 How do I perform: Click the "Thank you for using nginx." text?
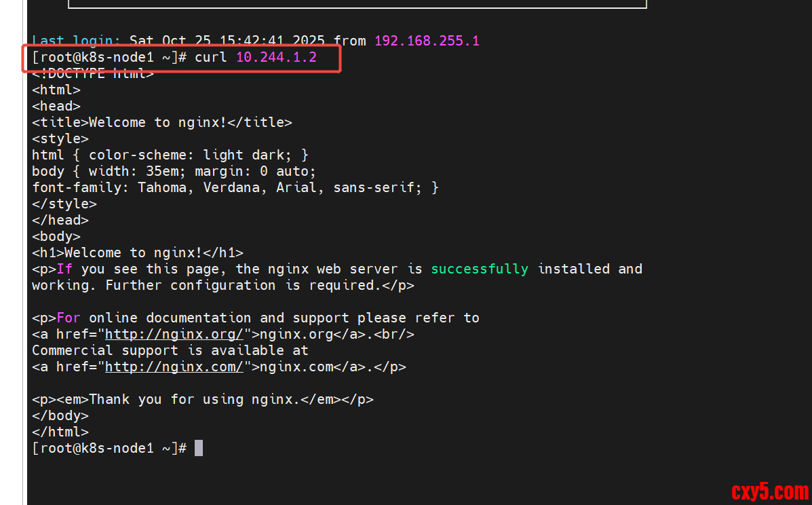(195, 399)
